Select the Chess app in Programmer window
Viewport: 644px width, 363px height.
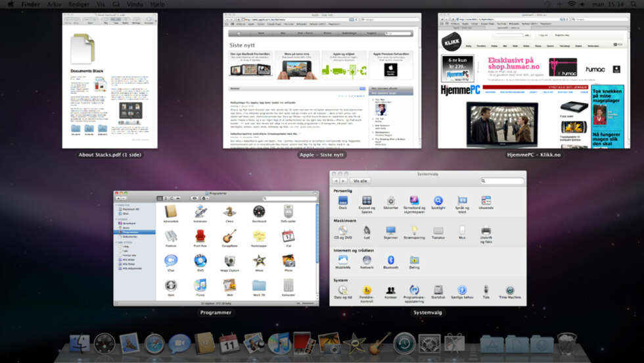coord(229,214)
